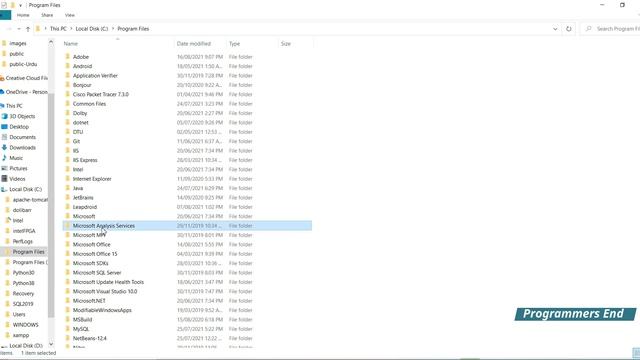Select the PerfLogs folder in navigation tree
Viewport: 640px width, 360px height.
coord(22,241)
